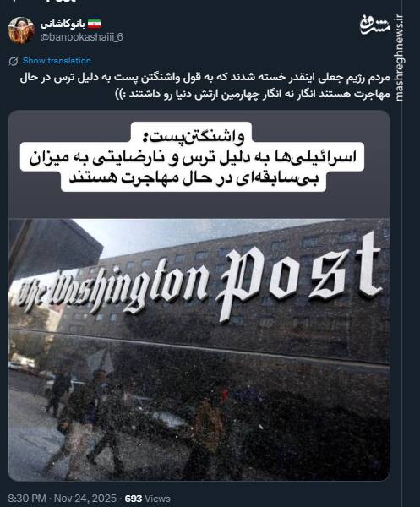Click the tweet's second line ending with :))
The width and height of the screenshot is (420, 507).
pos(254,95)
